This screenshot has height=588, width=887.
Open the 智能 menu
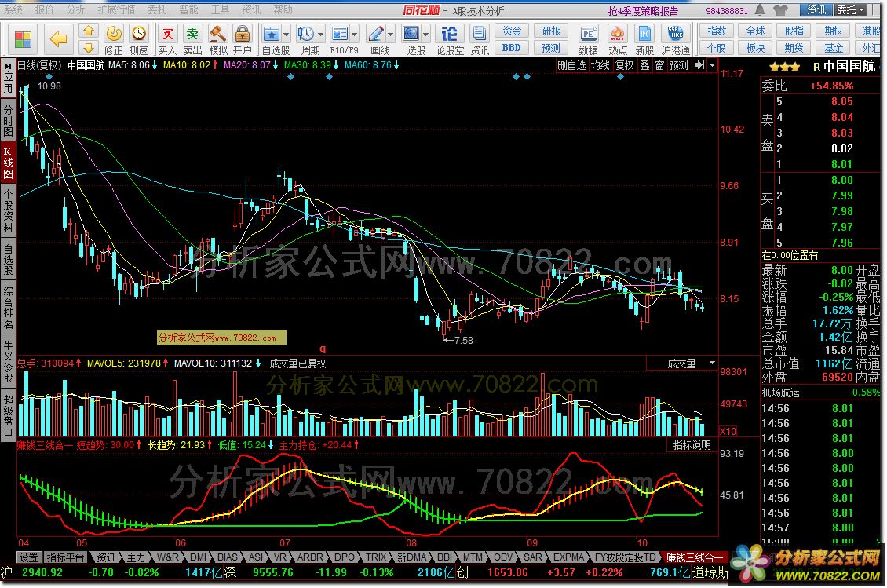[x=189, y=9]
